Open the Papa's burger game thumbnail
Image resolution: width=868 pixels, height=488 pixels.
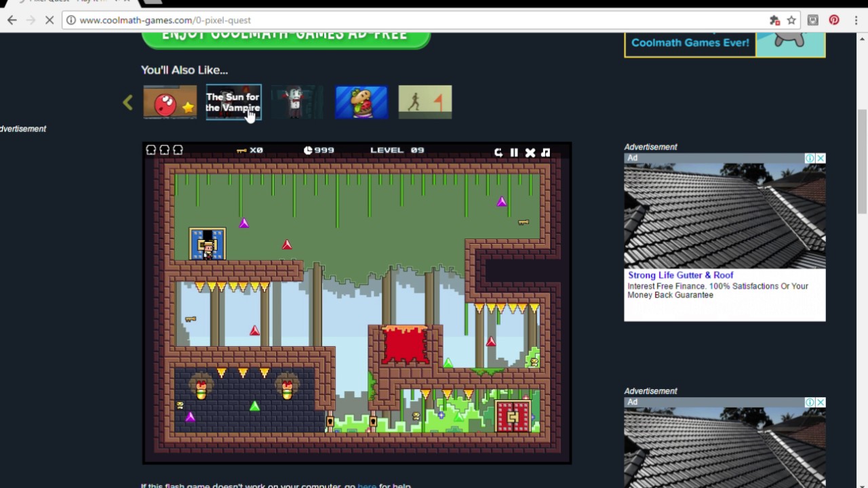(361, 102)
